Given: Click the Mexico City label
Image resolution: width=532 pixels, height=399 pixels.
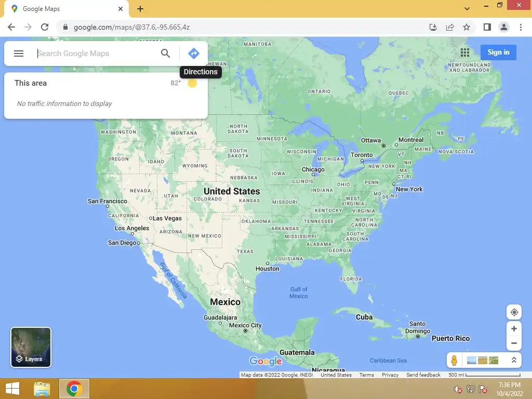Looking at the screenshot, I should coord(245,325).
